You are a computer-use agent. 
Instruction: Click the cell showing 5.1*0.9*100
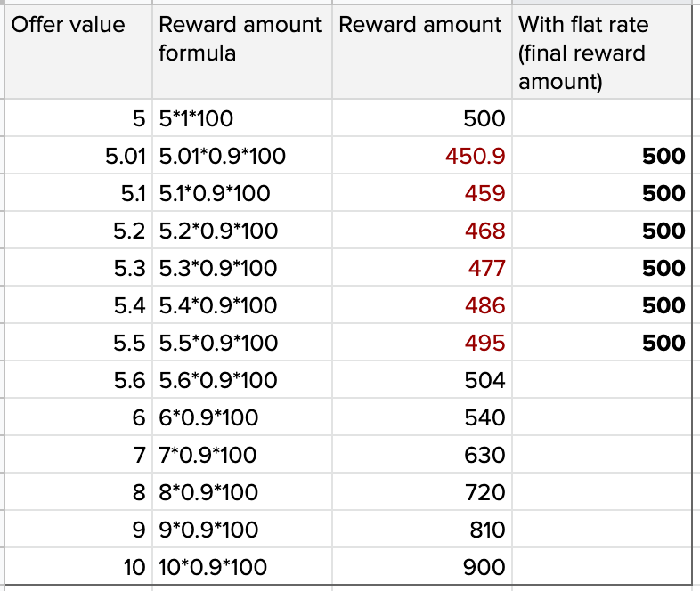pos(240,194)
